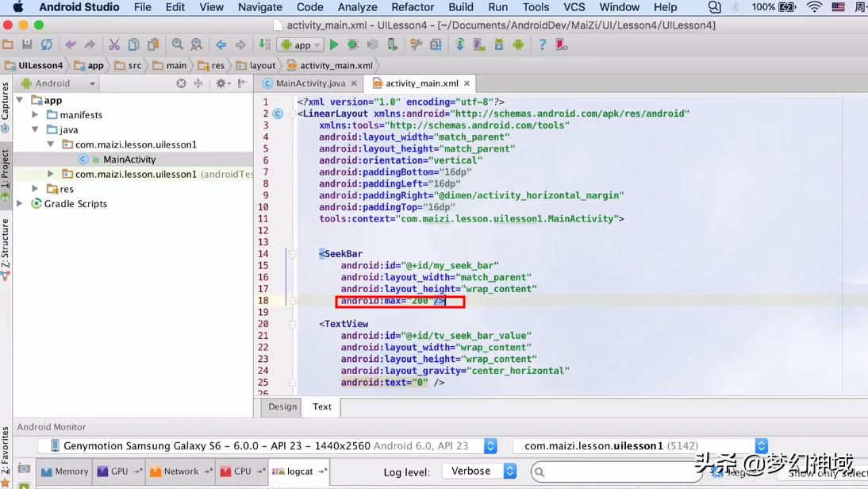This screenshot has width=868, height=489.
Task: Expand the Gradle Scripts node
Action: tap(21, 204)
